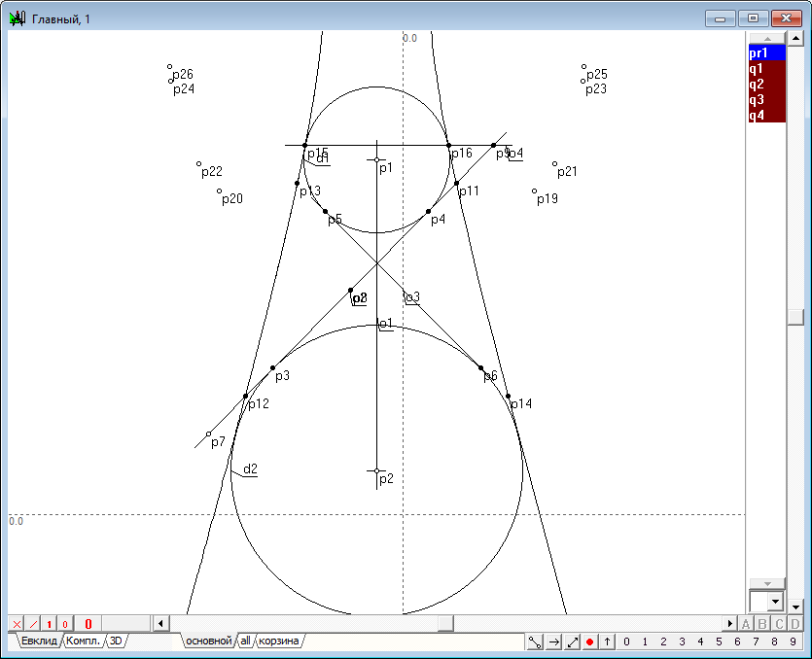812x659 pixels.
Task: Select the right arrow tool icon
Action: pyautogui.click(x=553, y=642)
